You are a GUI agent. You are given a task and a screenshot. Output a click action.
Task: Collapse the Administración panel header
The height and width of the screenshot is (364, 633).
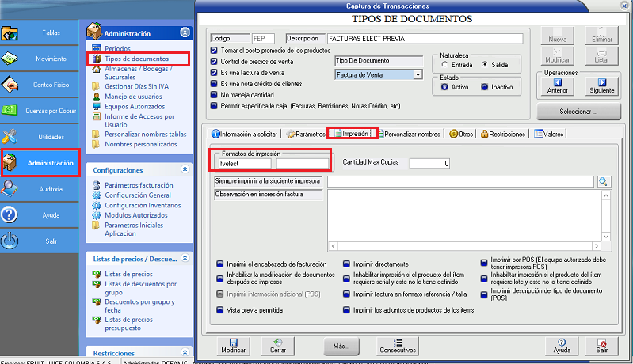tap(185, 33)
